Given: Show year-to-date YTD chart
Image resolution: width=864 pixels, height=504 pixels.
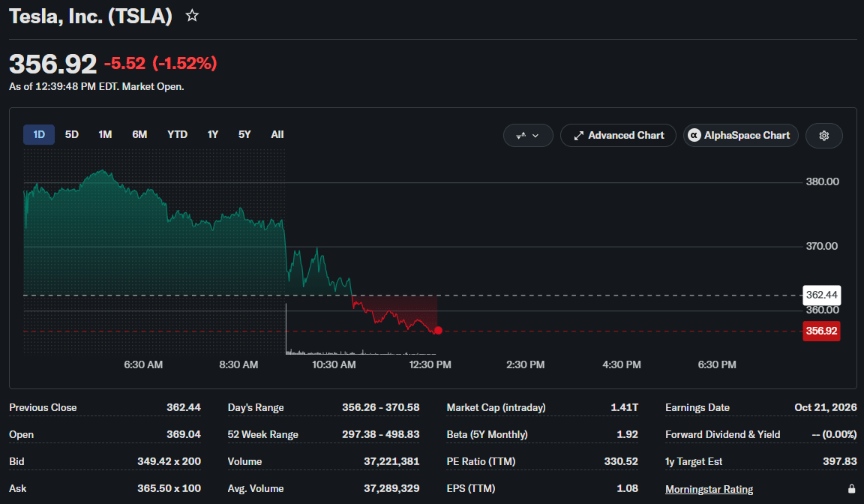Looking at the screenshot, I should tap(178, 134).
